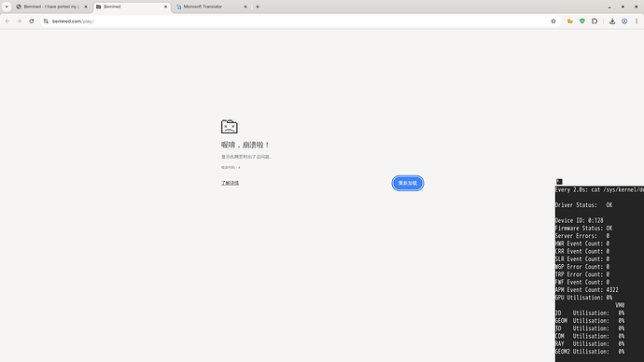
Task: Go back to the previous page
Action: [7, 21]
